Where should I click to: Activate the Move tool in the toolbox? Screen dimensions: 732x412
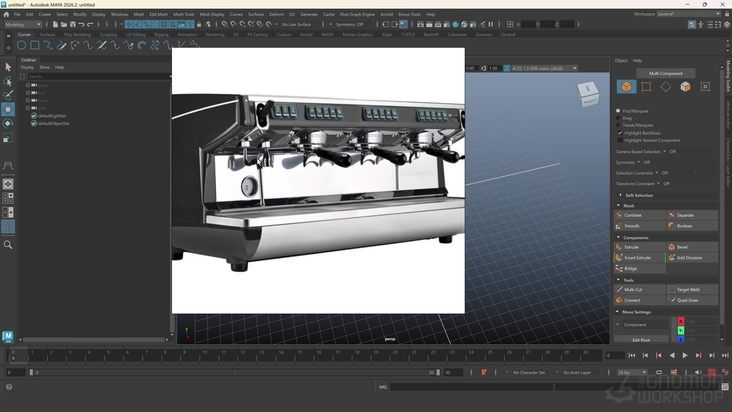[x=8, y=109]
